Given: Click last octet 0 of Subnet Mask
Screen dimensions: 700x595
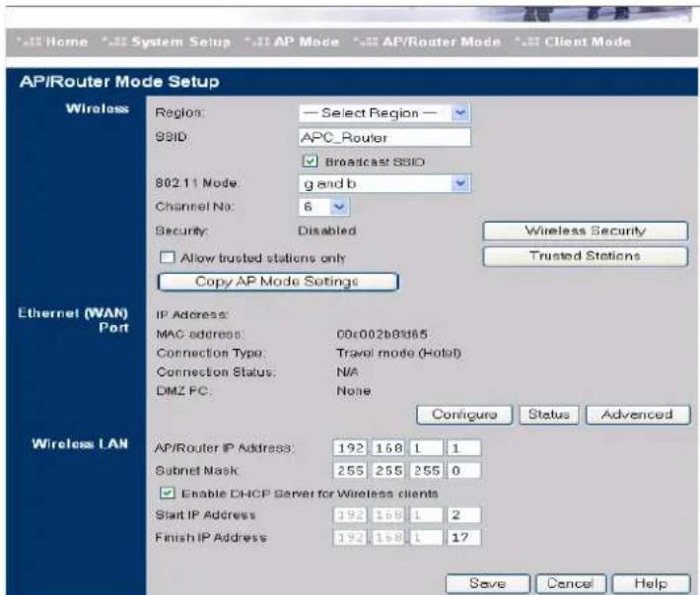Looking at the screenshot, I should click(463, 471).
